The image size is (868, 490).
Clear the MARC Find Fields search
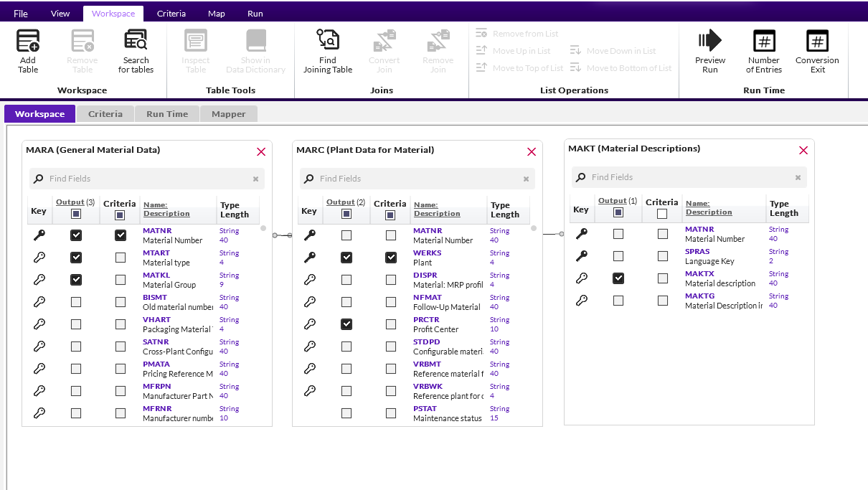pos(526,179)
